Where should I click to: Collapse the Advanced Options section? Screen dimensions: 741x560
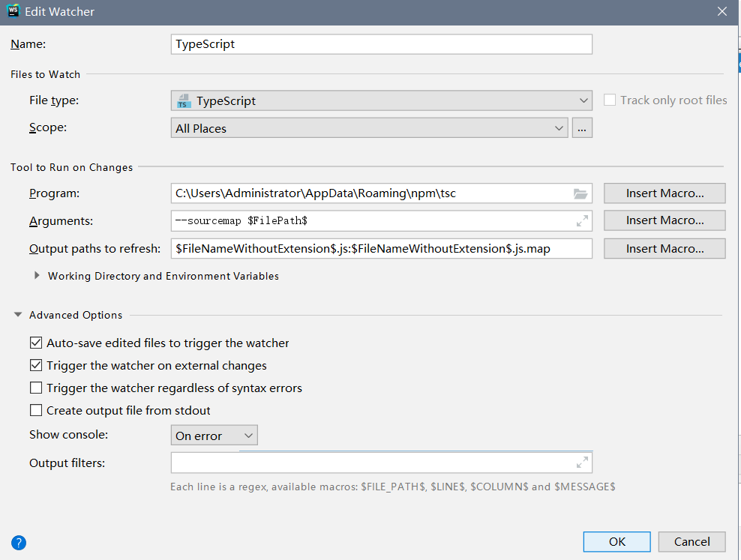point(18,316)
